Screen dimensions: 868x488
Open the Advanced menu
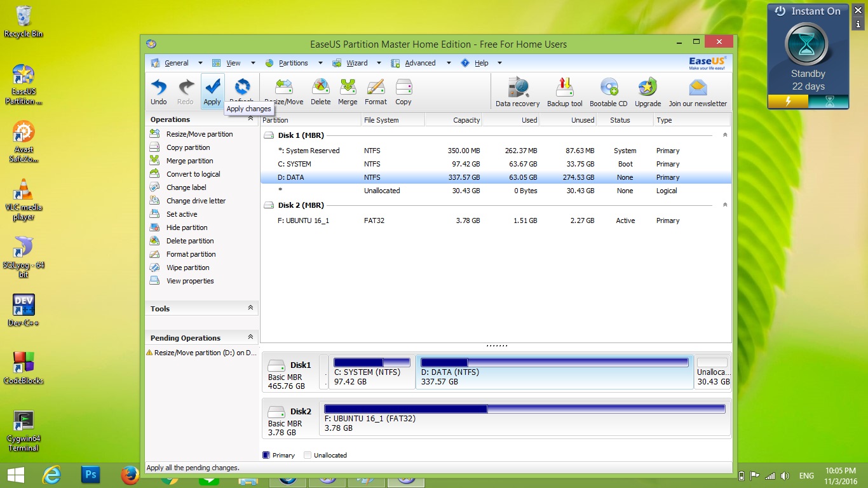tap(420, 63)
